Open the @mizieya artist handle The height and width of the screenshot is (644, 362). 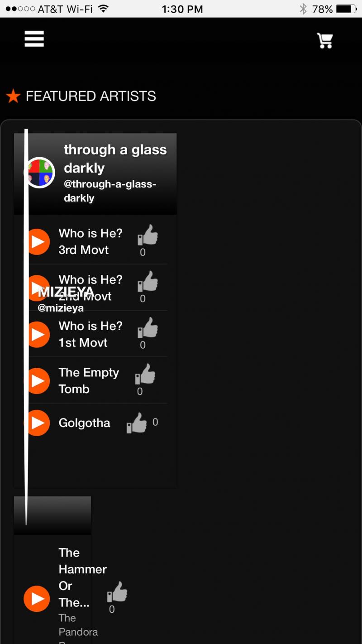(x=61, y=308)
